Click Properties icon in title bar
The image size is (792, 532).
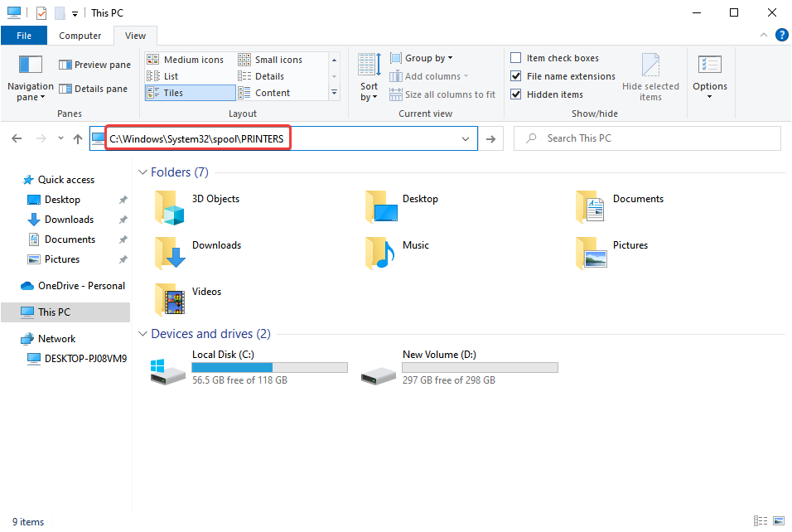pos(41,13)
